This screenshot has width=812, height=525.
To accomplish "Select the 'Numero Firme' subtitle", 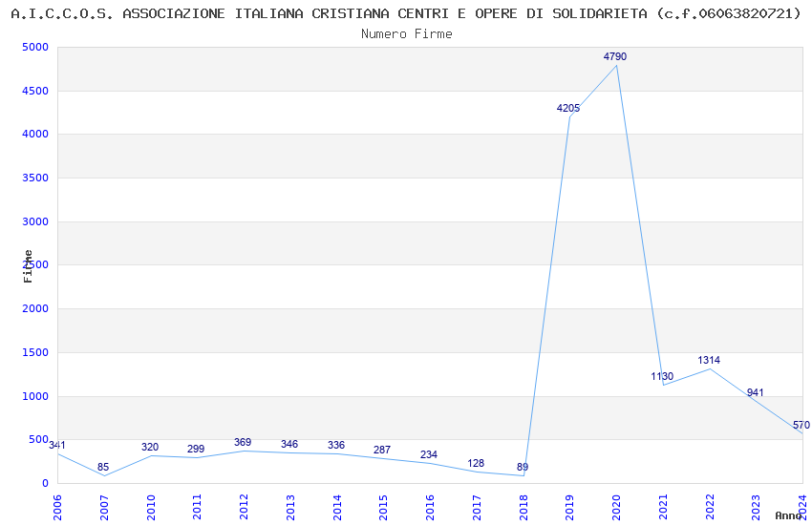I will (407, 33).
